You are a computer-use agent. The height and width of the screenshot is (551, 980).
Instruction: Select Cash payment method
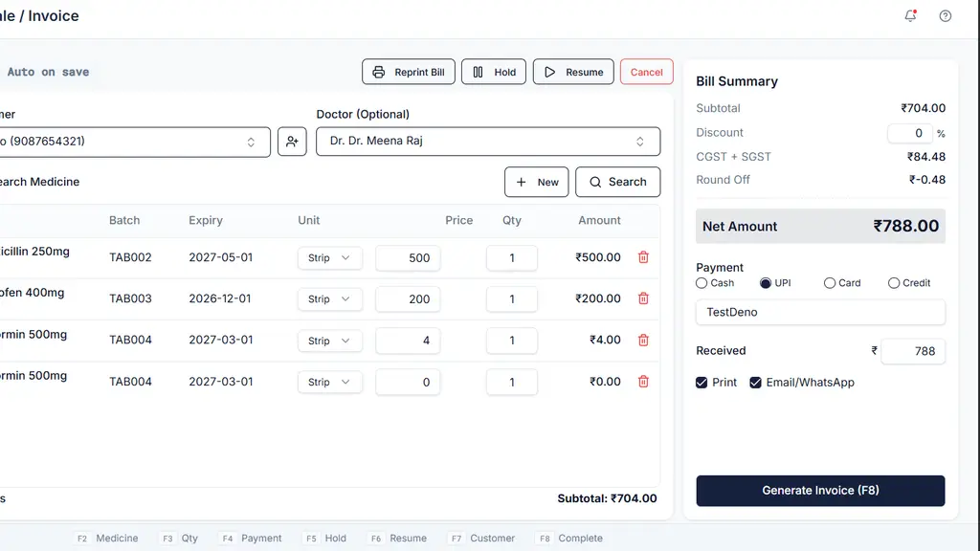[x=702, y=283]
